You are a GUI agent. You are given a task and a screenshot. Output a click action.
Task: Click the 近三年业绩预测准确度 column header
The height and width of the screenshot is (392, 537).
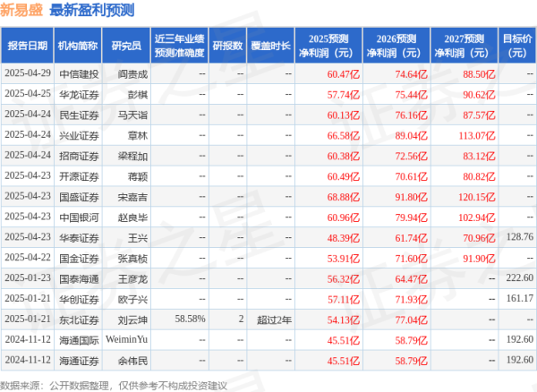pyautogui.click(x=180, y=46)
